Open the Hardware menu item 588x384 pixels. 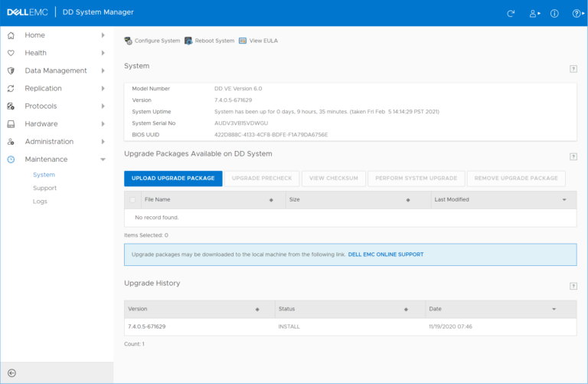[41, 124]
